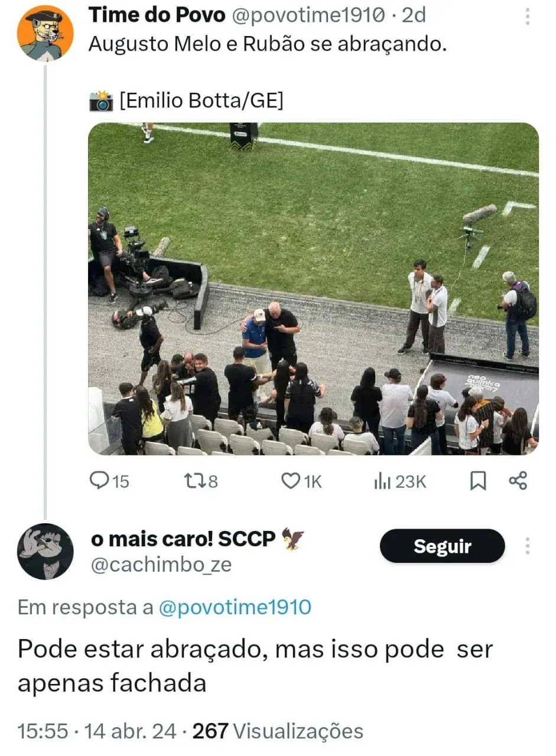Image resolution: width=556 pixels, height=756 pixels.
Task: View the 267 Visualizações count
Action: [x=278, y=731]
